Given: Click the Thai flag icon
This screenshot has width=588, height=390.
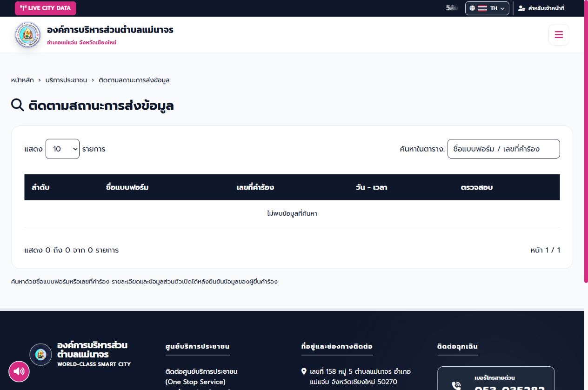Looking at the screenshot, I should pos(482,8).
